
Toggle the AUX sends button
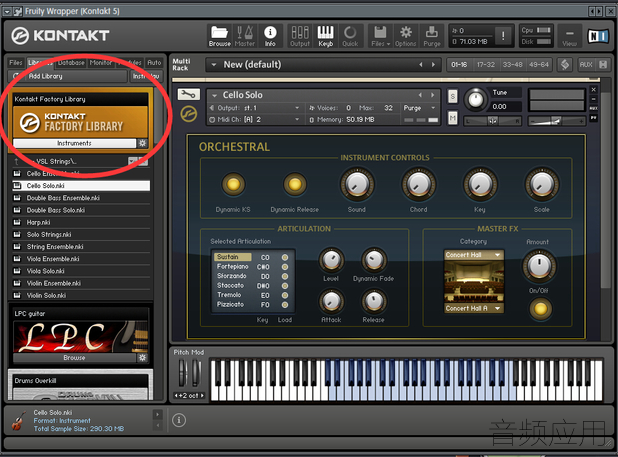click(586, 64)
